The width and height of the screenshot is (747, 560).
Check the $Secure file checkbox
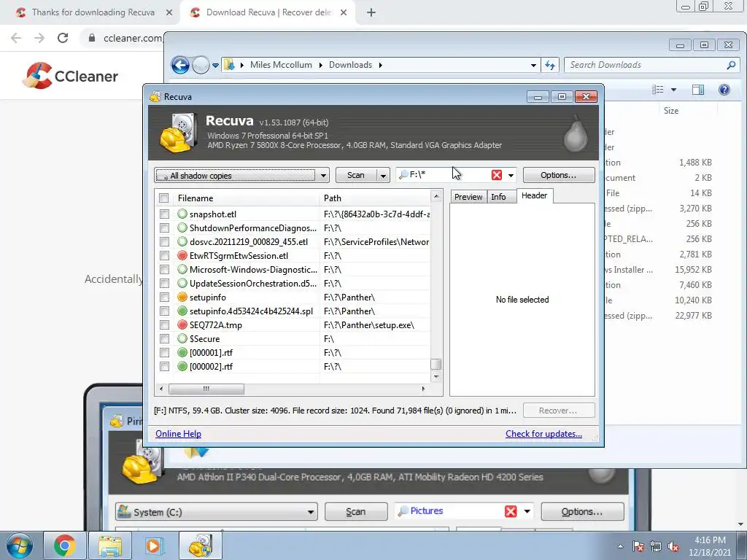click(164, 338)
